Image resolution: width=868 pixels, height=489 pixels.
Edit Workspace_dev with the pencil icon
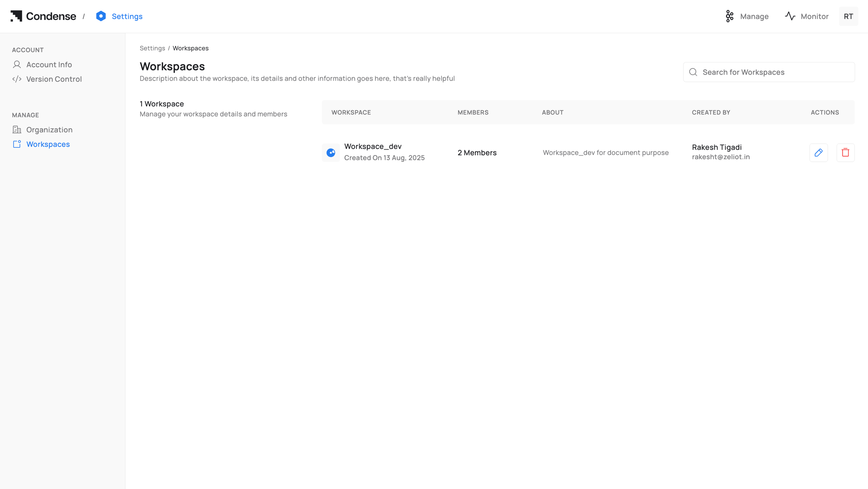pyautogui.click(x=818, y=153)
